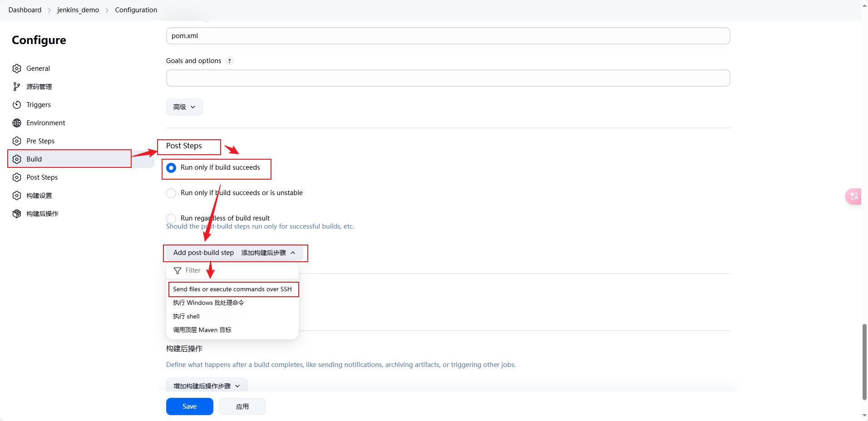Viewport: 868px width, 421px height.
Task: Open the 增加构建后操作步骤 dropdown
Action: [x=207, y=386]
